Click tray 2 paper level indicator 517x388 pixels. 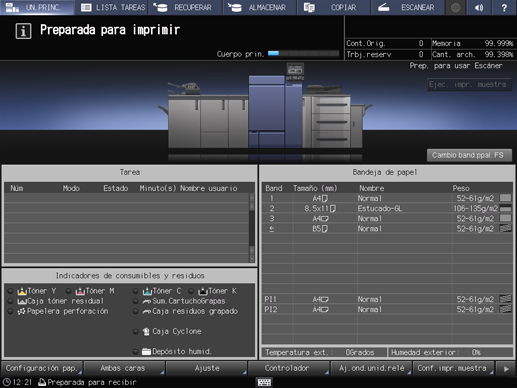click(505, 209)
